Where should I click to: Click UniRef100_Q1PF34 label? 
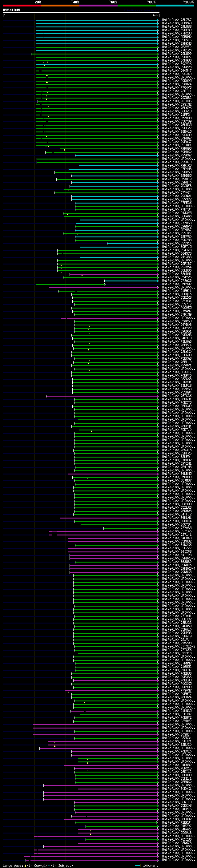(176, 115)
